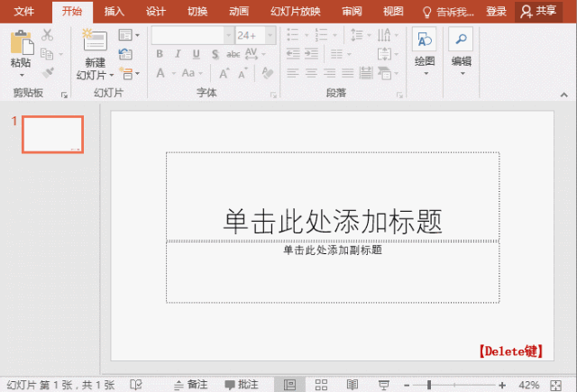This screenshot has width=577, height=392.
Task: Toggle Strikethrough formatting
Action: pos(233,54)
